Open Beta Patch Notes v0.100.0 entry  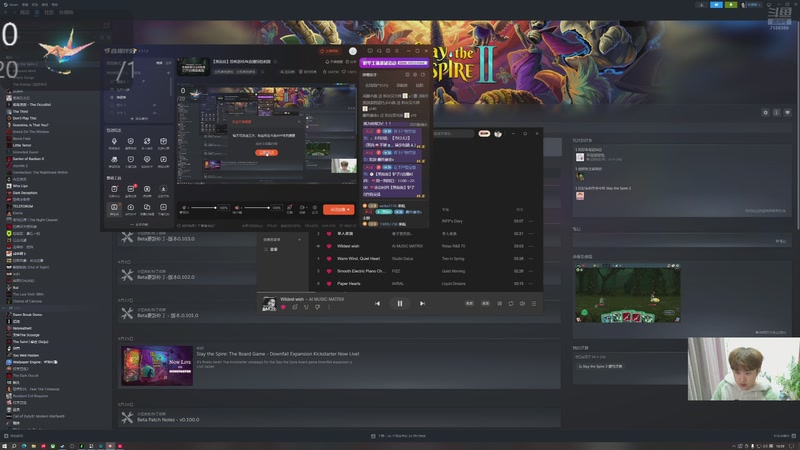tap(339, 417)
